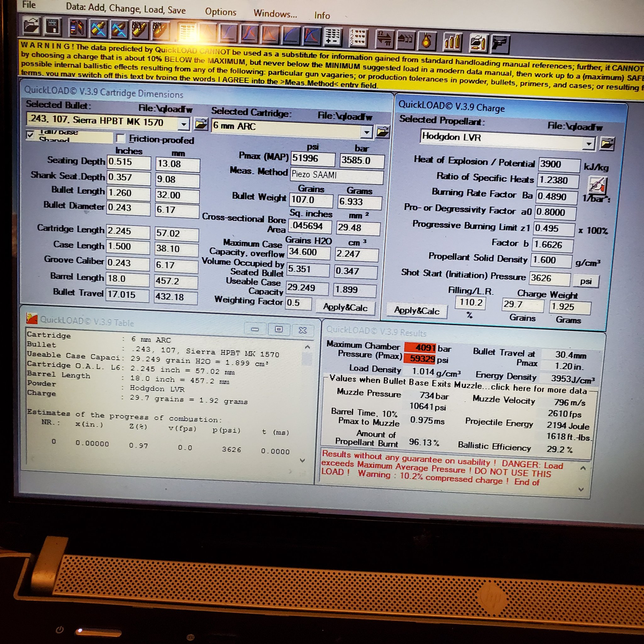644x644 pixels.
Task: Open cartridge file folder icon beside 6 mm ARC
Action: (382, 132)
